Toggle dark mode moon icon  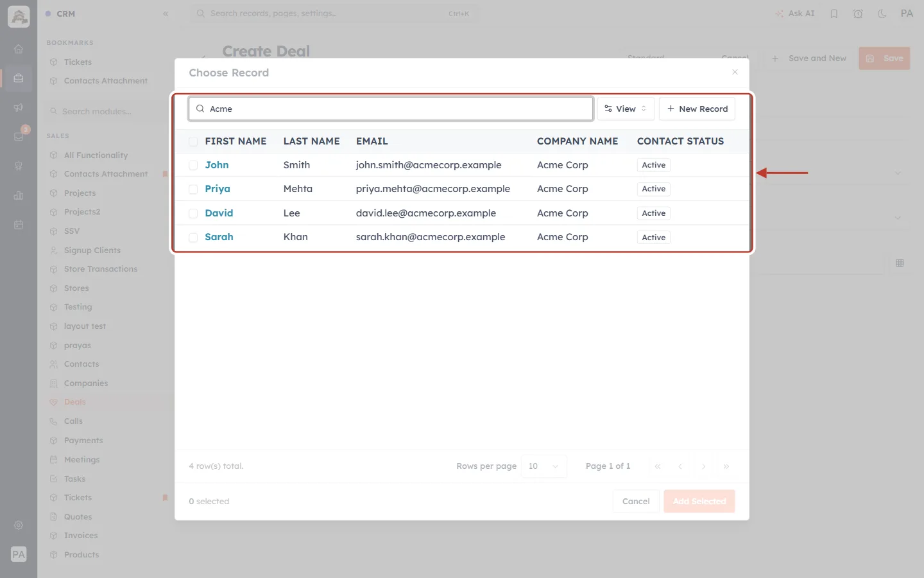882,13
